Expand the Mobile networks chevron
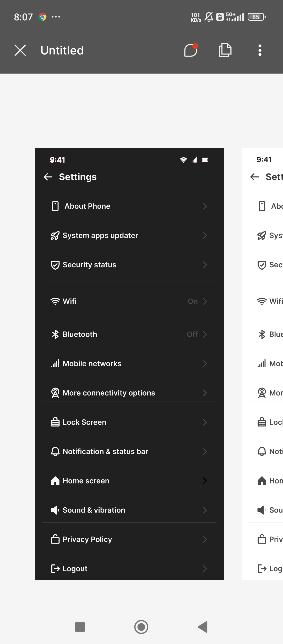This screenshot has height=644, width=283. 205,364
